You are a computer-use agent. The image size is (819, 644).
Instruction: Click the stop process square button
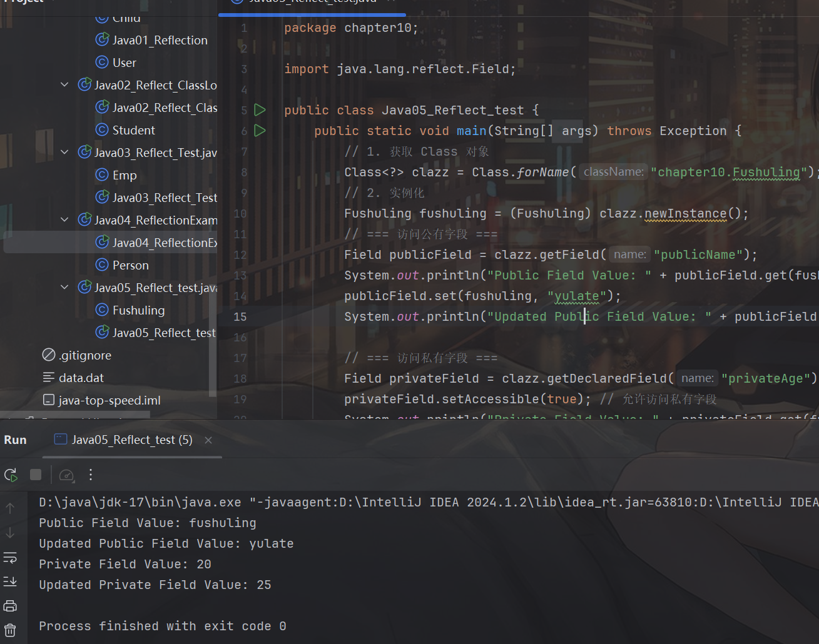coord(36,475)
